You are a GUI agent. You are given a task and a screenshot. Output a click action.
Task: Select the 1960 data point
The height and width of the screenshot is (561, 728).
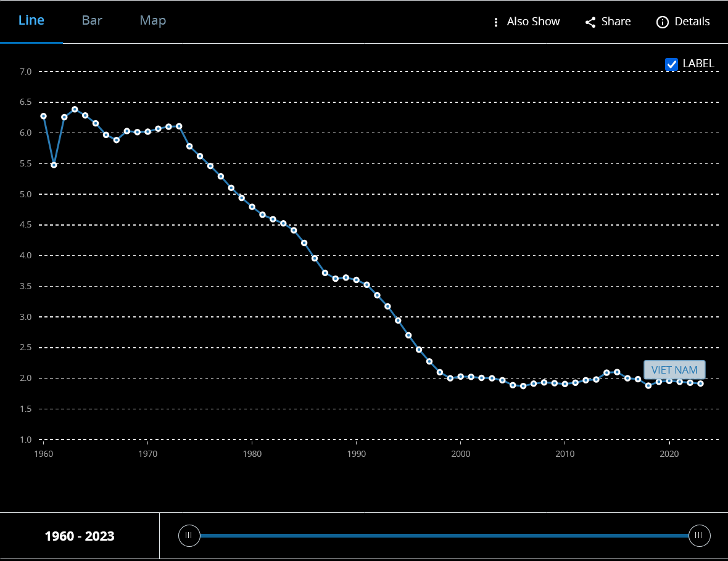click(x=44, y=117)
